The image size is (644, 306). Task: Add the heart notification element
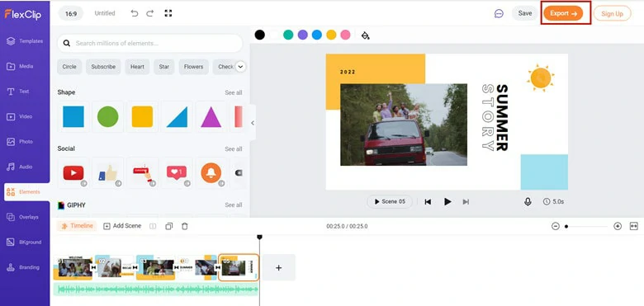pyautogui.click(x=177, y=173)
